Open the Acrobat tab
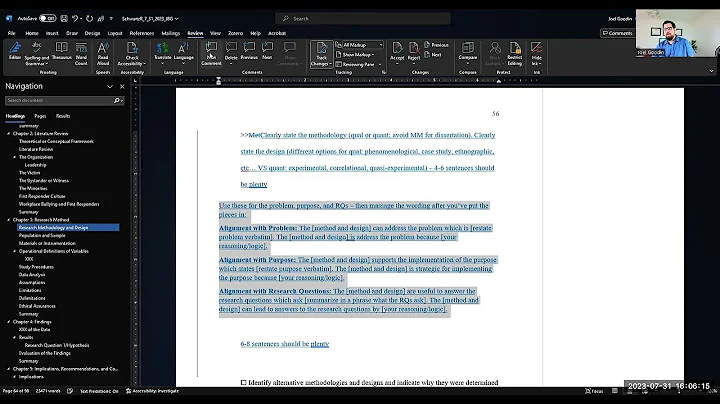720x404 pixels. tap(277, 33)
